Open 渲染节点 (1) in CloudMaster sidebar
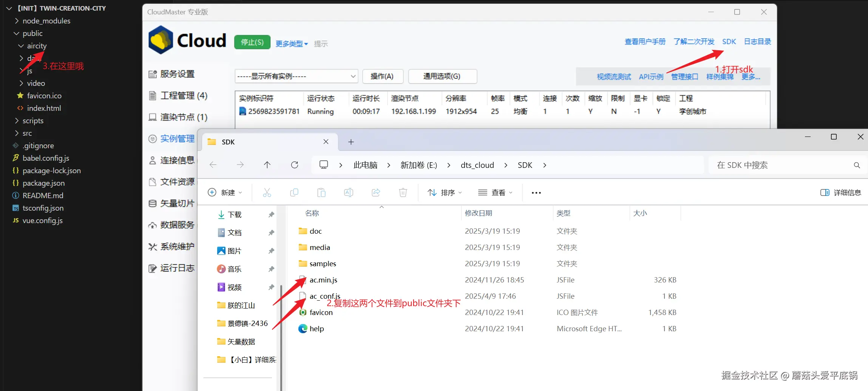This screenshot has height=391, width=868. point(178,117)
